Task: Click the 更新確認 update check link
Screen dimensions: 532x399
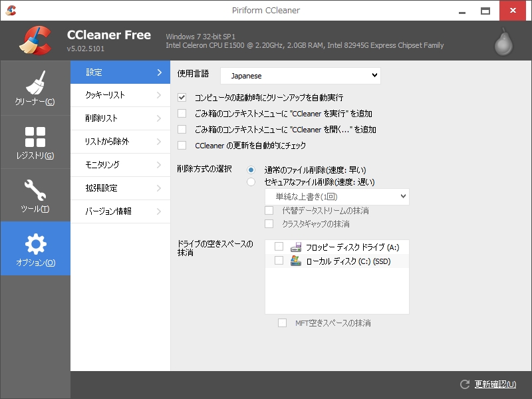Action: coord(495,384)
